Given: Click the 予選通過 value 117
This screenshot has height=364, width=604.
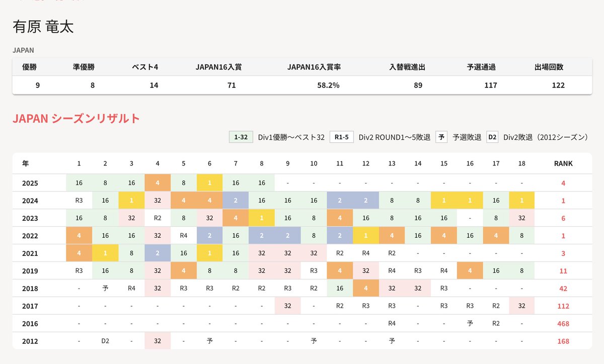Looking at the screenshot, I should tap(491, 85).
